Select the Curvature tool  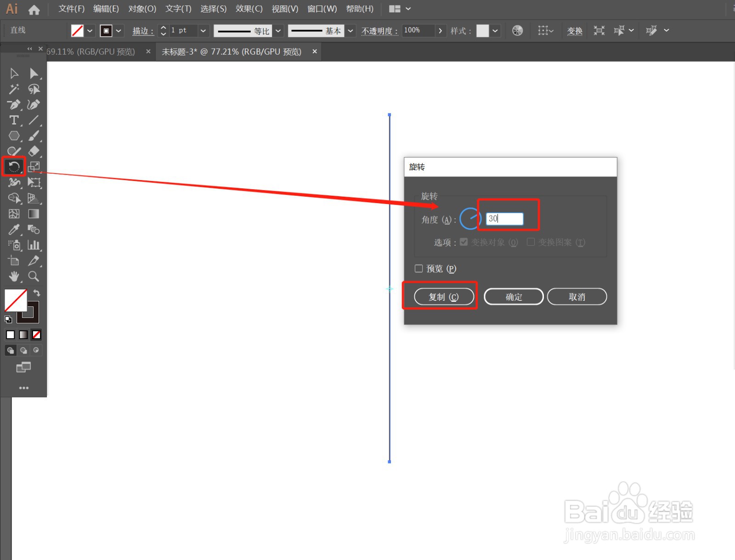(34, 105)
